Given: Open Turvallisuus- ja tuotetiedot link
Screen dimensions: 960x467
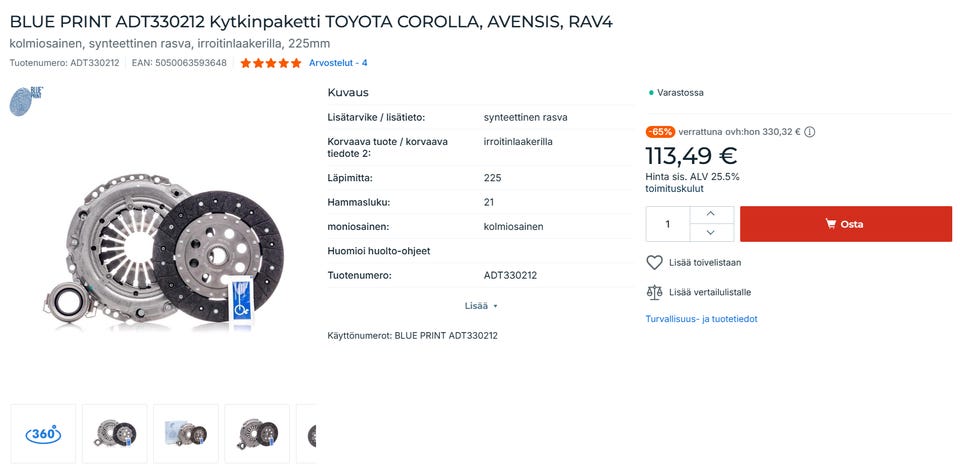Looking at the screenshot, I should 701,319.
